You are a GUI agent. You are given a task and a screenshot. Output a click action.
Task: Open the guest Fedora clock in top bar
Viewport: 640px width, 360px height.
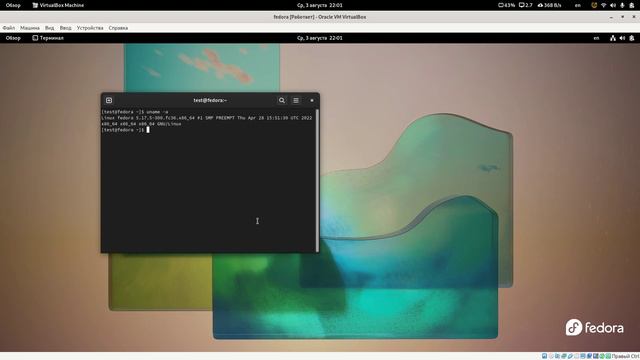point(320,38)
